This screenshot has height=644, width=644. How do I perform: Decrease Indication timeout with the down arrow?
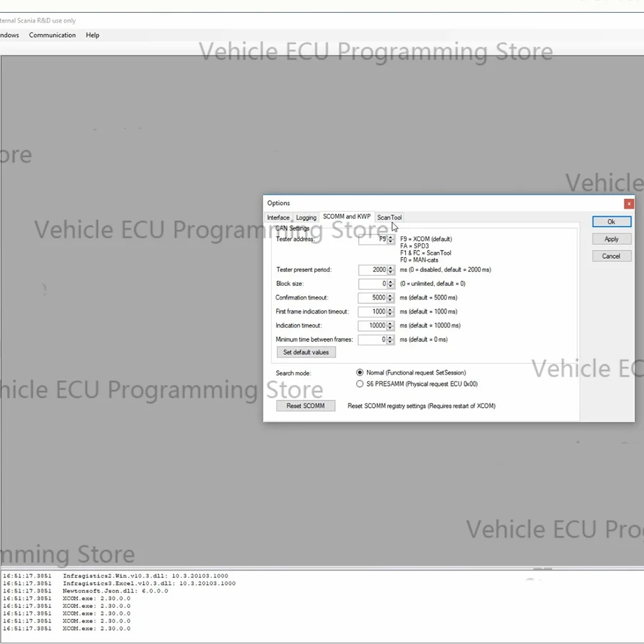point(391,328)
